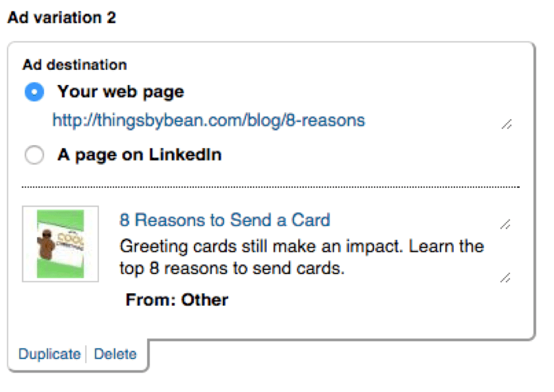Select the 'Your web page' radio button
Image resolution: width=554 pixels, height=392 pixels.
point(34,92)
